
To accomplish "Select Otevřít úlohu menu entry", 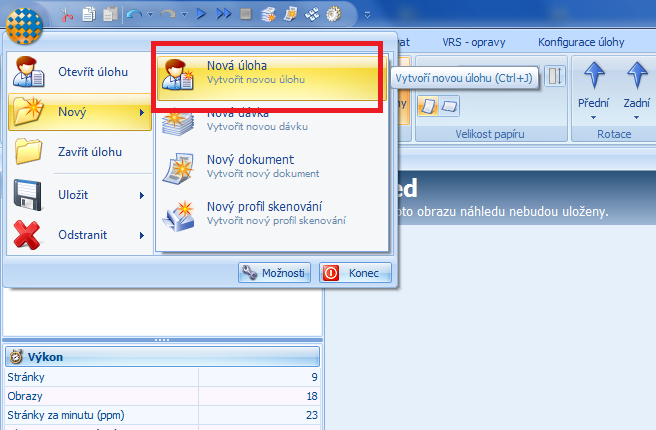I will (x=79, y=72).
